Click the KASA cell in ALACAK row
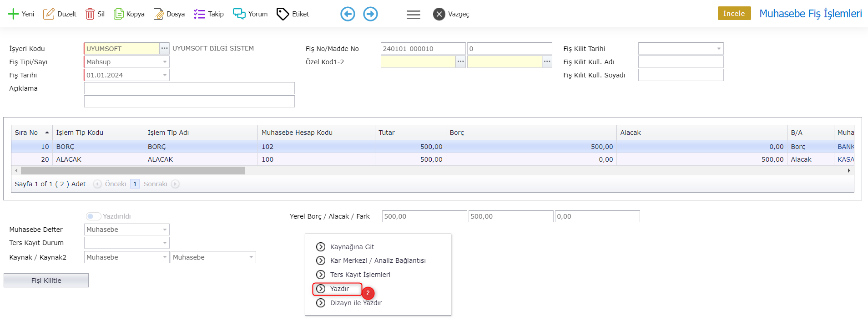This screenshot has width=868, height=332. 845,159
